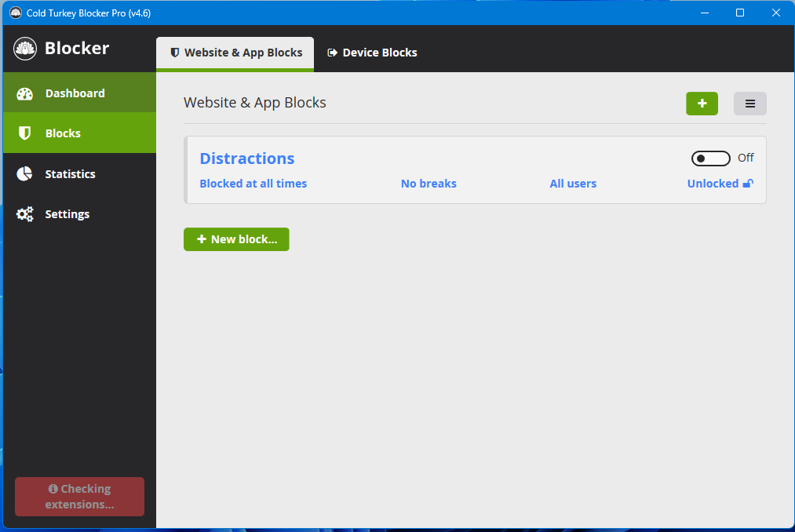The height and width of the screenshot is (532, 795).
Task: Click the Blocks shield icon in sidebar
Action: tap(25, 133)
